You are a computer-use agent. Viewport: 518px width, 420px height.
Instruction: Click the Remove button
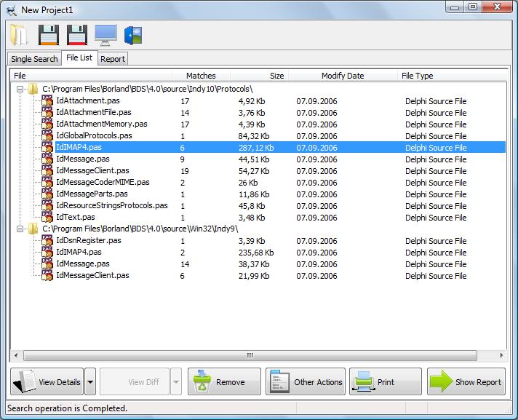pos(223,381)
